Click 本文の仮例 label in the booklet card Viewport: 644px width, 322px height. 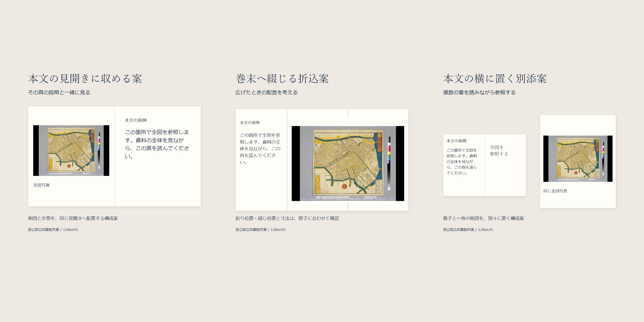click(456, 141)
